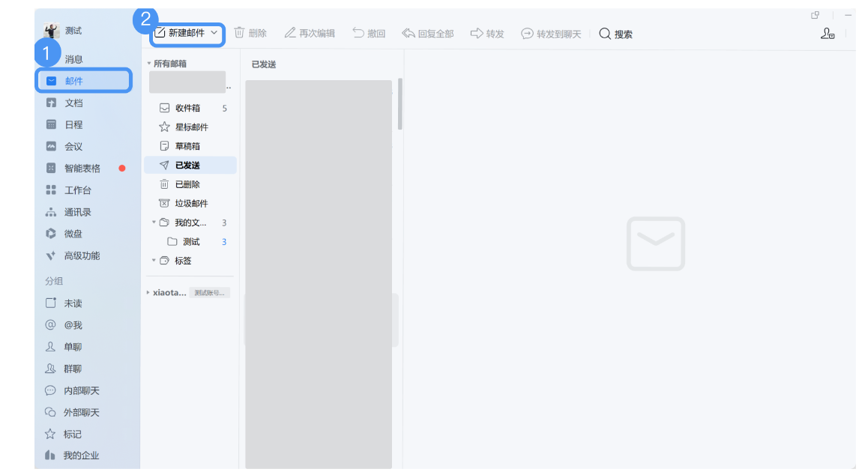The height and width of the screenshot is (475, 868).
Task: Select the 收件箱 inbox folder
Action: [x=188, y=107]
